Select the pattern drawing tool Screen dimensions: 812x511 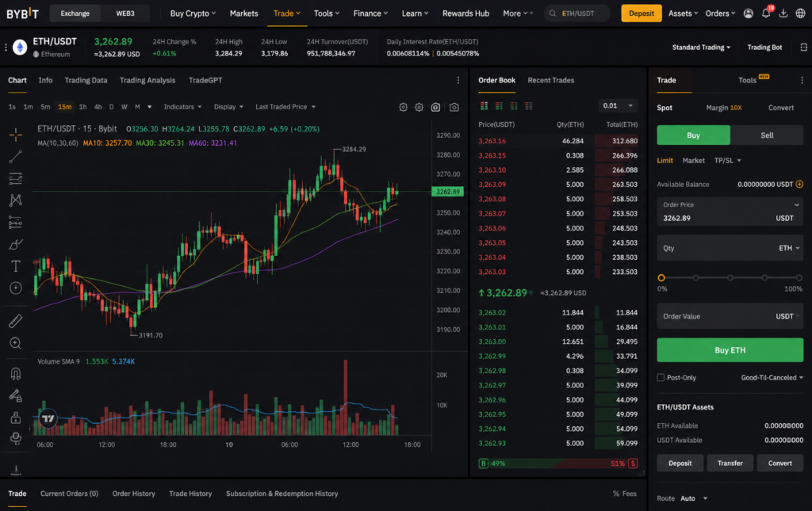point(16,200)
